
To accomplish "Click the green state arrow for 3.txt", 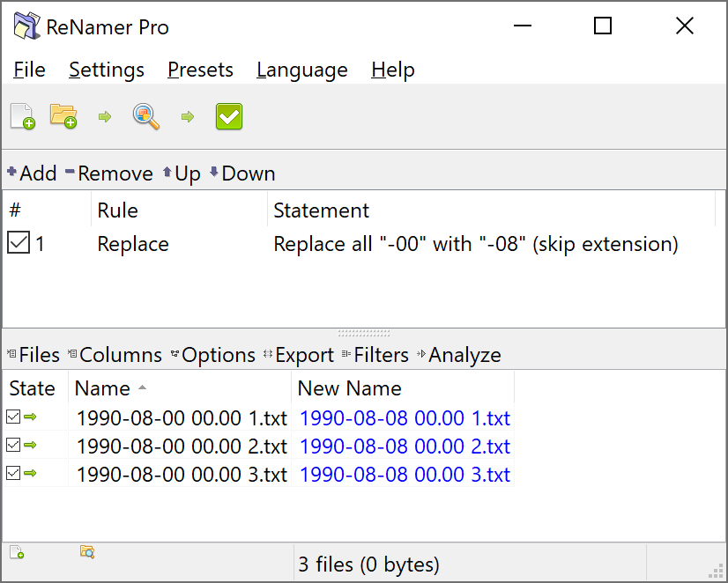I will pos(30,473).
